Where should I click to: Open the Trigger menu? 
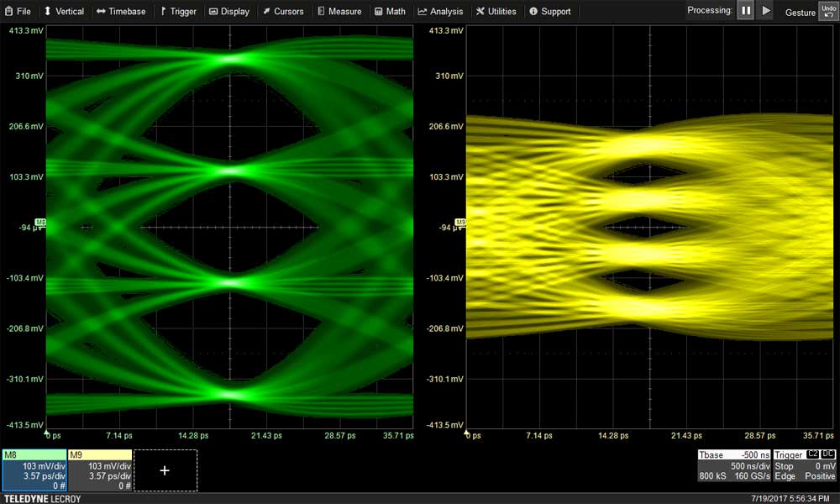point(178,12)
